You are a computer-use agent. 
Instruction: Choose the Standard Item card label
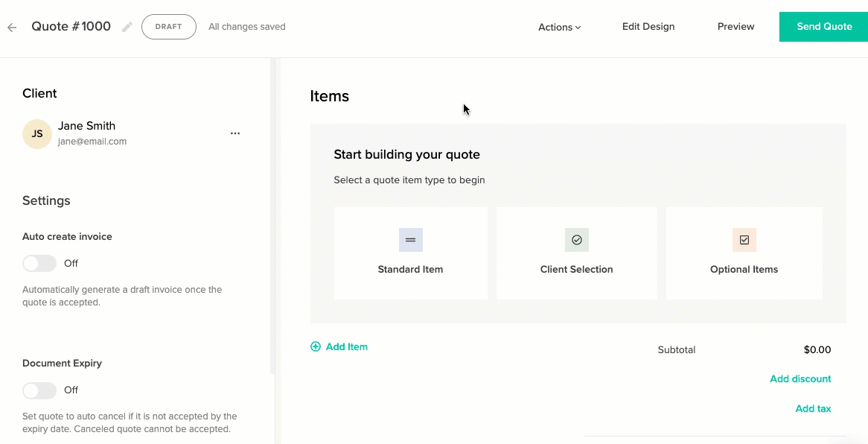[410, 270]
